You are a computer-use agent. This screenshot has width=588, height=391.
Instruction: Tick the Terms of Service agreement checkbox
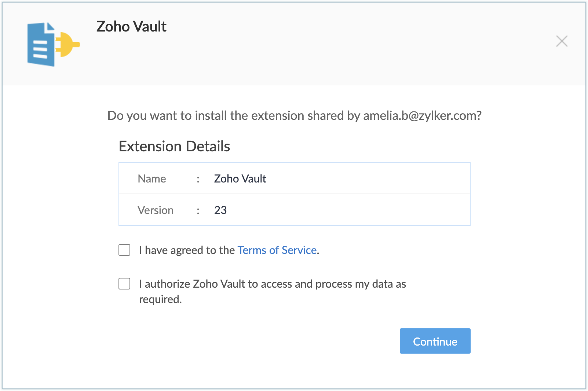pyautogui.click(x=124, y=250)
